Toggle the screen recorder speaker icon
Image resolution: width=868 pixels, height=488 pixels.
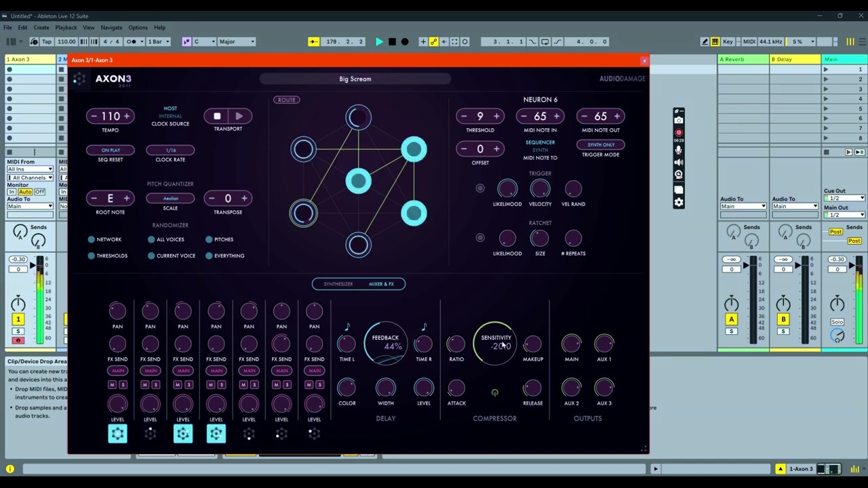(679, 162)
